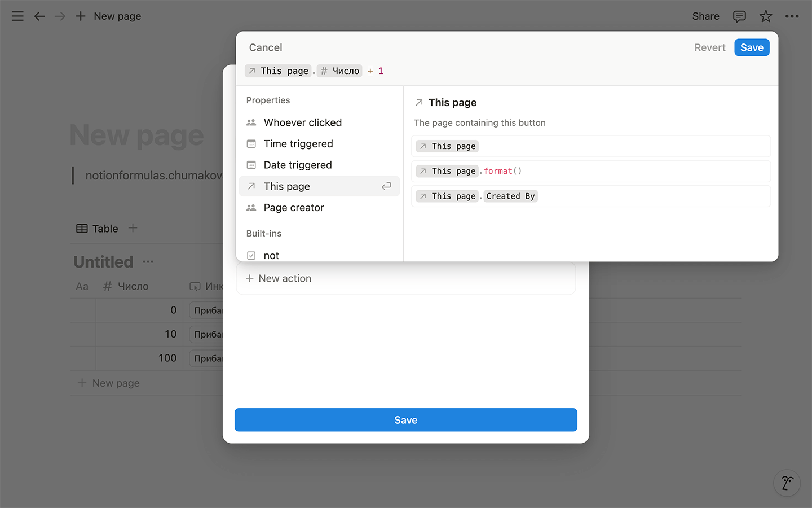The height and width of the screenshot is (508, 812).
Task: Click the checkbox icon beside not
Action: [251, 255]
